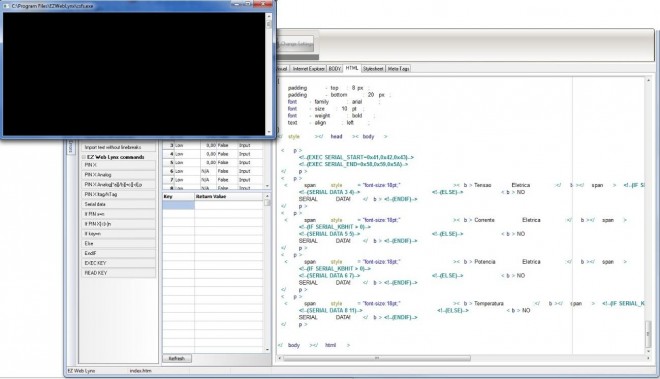The height and width of the screenshot is (379, 660).
Task: Click the EXEC SERIAL_END line in the code
Action: [x=353, y=164]
